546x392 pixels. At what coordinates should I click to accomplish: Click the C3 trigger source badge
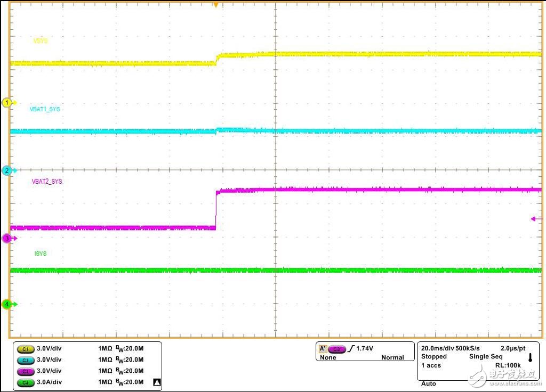tap(336, 349)
